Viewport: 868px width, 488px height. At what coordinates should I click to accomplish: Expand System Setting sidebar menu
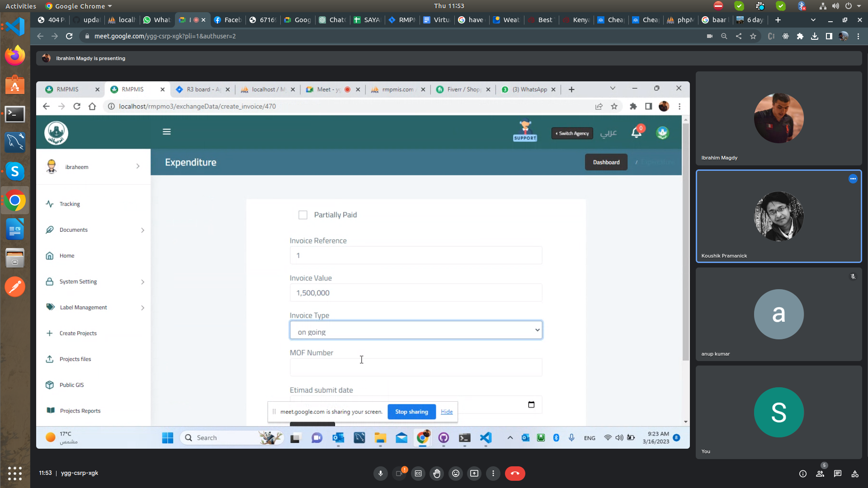tap(95, 282)
